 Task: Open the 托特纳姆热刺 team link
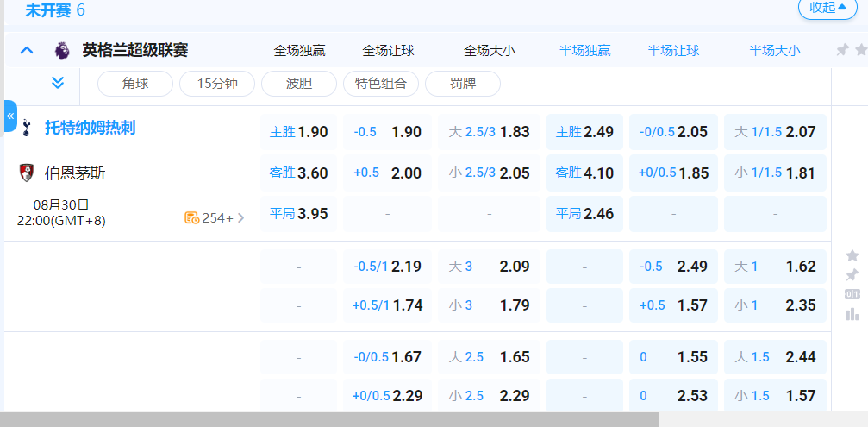(90, 129)
